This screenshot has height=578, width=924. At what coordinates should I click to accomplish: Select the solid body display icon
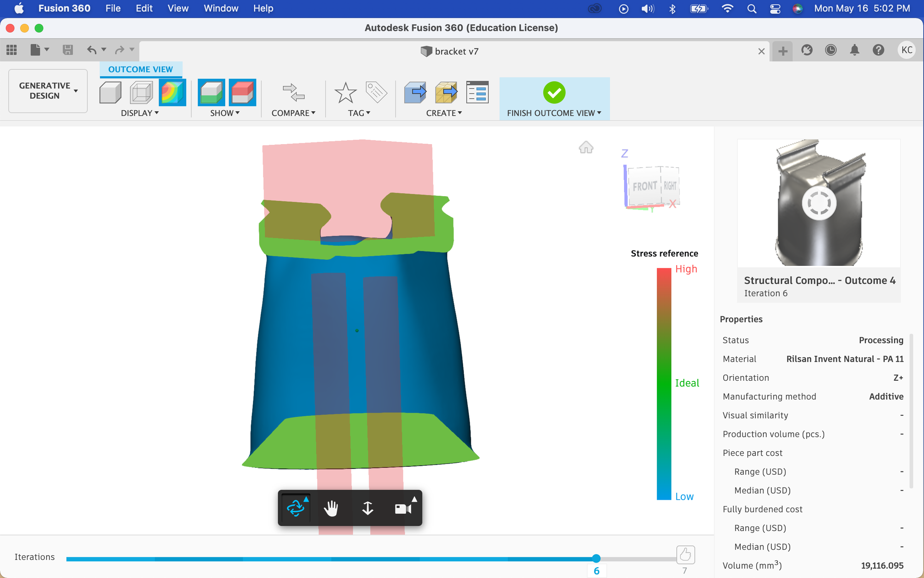(110, 92)
